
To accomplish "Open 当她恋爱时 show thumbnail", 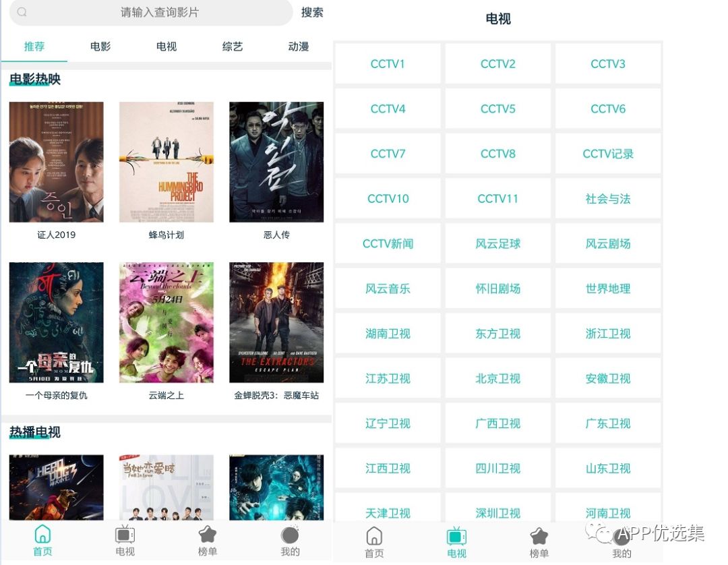I will pos(166,487).
